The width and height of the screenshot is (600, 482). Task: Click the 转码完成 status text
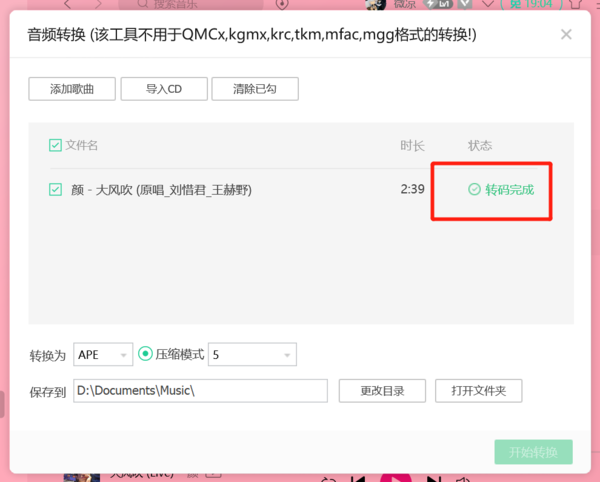(x=509, y=189)
